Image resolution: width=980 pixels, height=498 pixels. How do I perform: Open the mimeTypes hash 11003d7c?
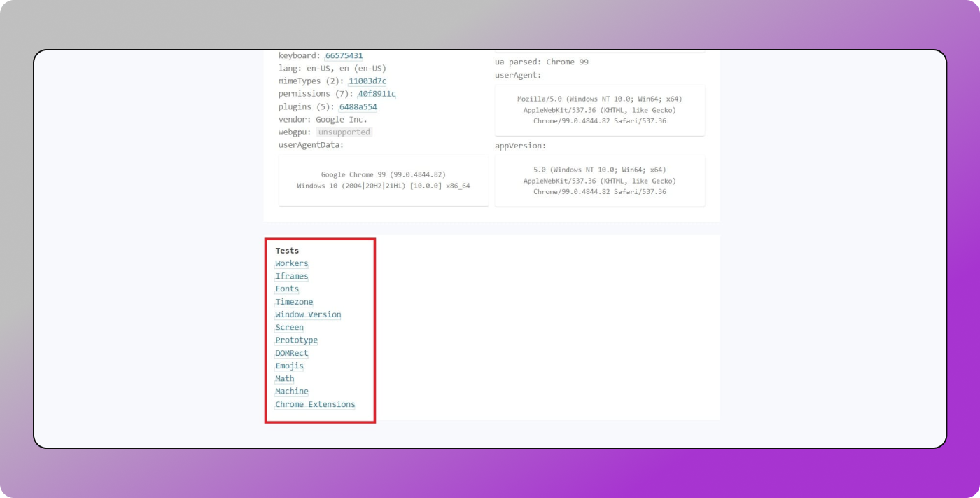pyautogui.click(x=367, y=81)
